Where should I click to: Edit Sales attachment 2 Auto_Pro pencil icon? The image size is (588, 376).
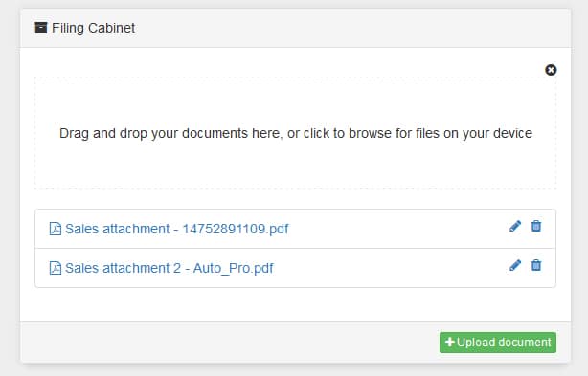515,265
